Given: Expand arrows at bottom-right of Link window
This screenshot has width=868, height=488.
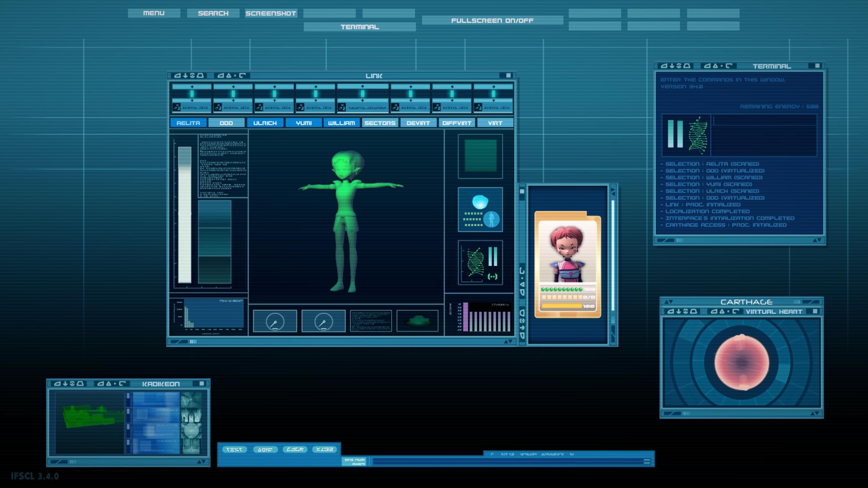Looking at the screenshot, I should coord(508,342).
